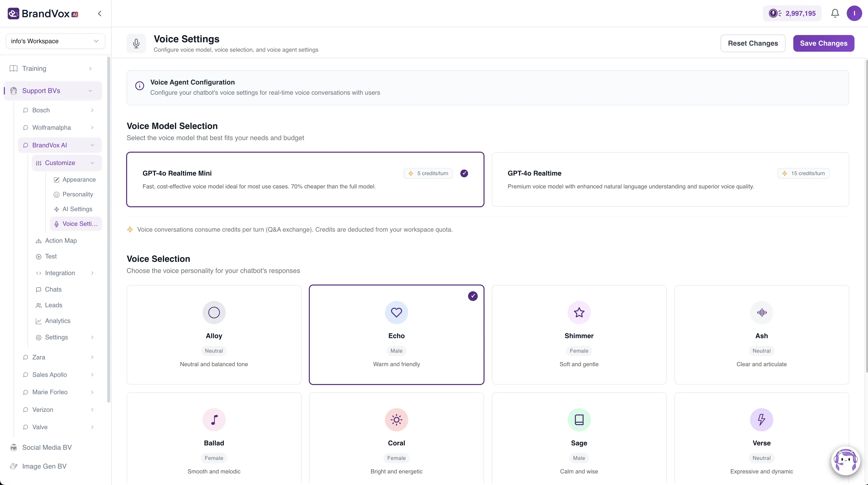The image size is (868, 485).
Task: Click the Coral voice sun icon
Action: [x=396, y=420]
